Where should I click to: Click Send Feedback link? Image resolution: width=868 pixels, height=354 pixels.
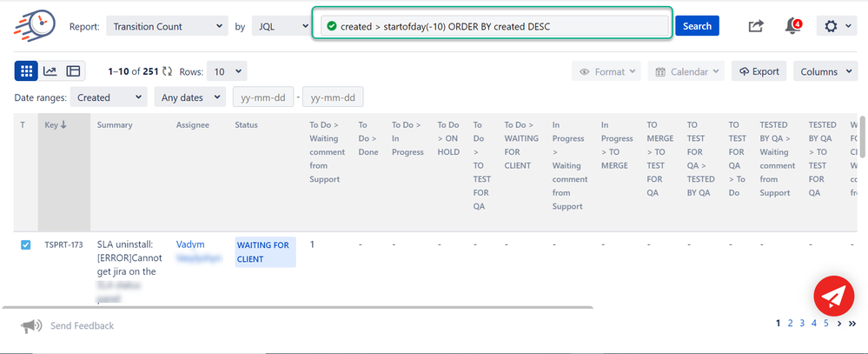click(82, 326)
